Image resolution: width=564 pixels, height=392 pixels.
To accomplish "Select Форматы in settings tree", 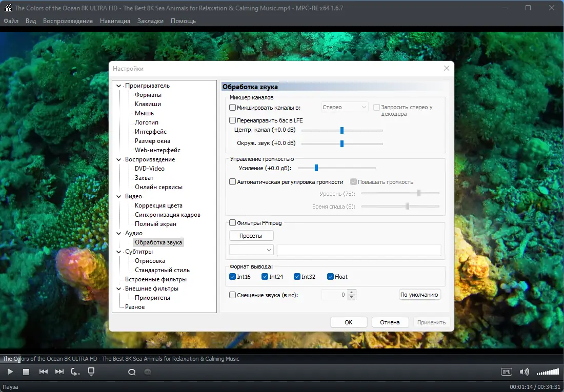I will click(x=148, y=95).
